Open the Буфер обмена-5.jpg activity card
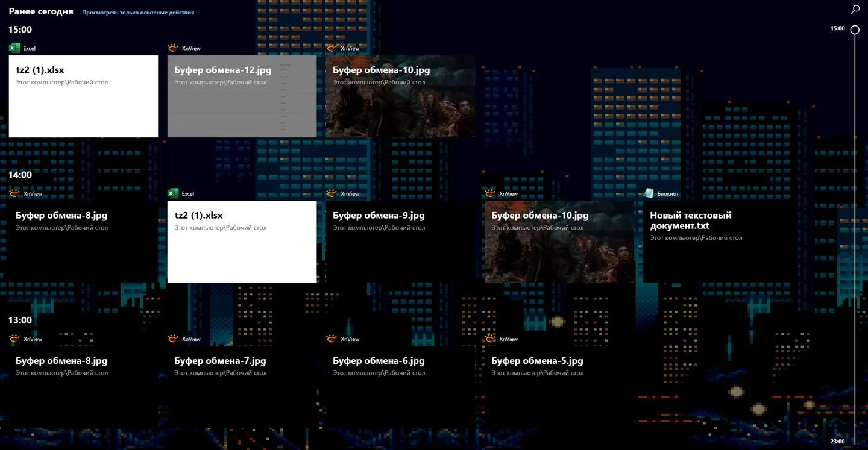This screenshot has width=868, height=450. coord(559,387)
